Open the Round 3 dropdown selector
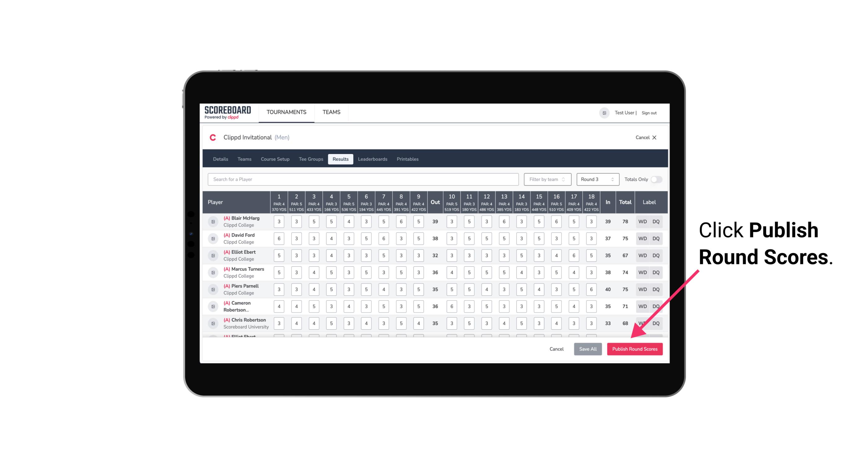The image size is (868, 467). coord(596,179)
